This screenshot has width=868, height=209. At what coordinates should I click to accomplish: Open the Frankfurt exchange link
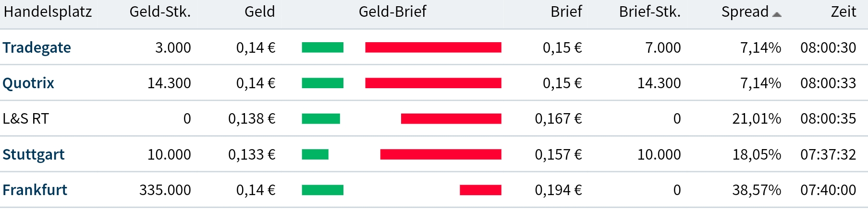35,190
